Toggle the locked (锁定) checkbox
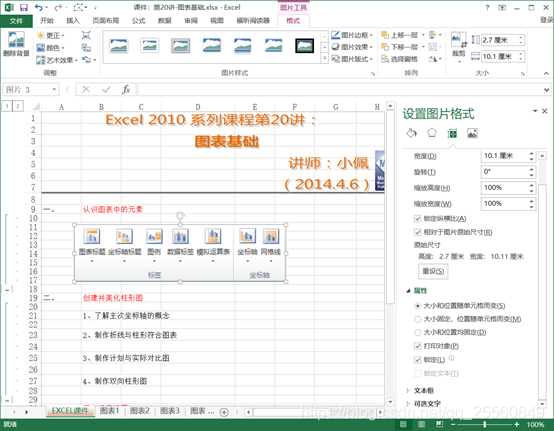The height and width of the screenshot is (431, 554). coord(418,360)
